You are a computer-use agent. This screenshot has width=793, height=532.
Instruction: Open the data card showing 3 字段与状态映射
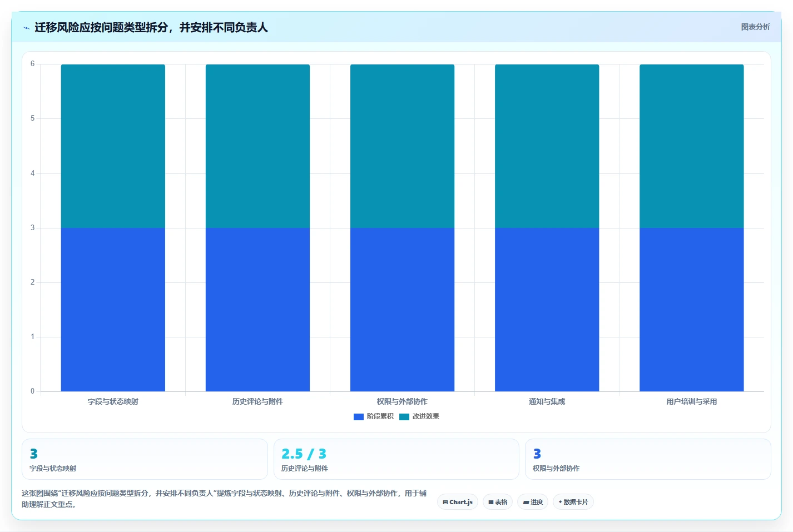tap(145, 459)
